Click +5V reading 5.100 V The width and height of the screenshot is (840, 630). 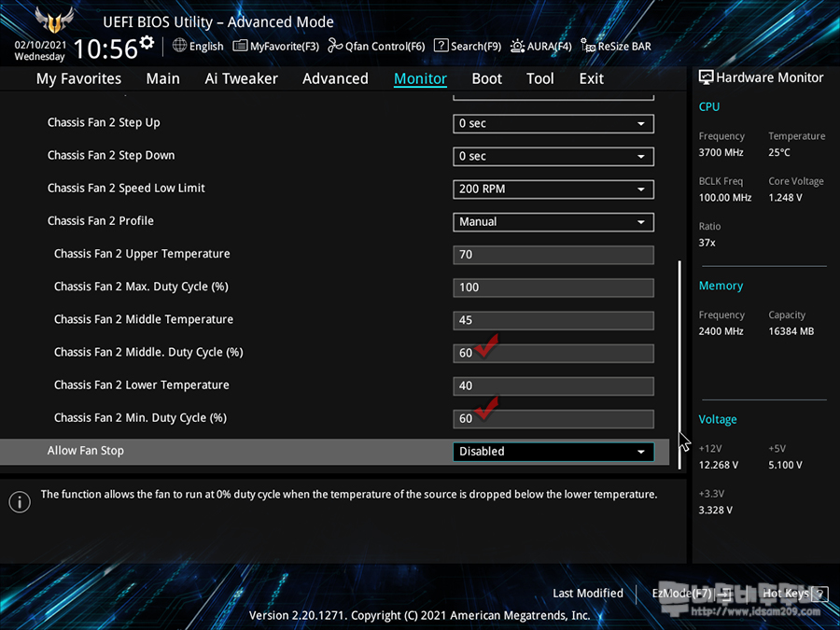coord(785,465)
